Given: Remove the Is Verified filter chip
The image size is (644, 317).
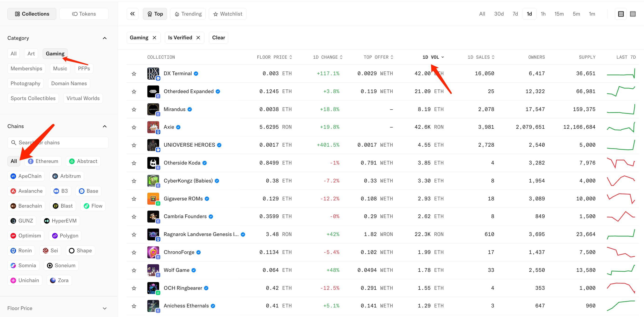Looking at the screenshot, I should click(198, 37).
